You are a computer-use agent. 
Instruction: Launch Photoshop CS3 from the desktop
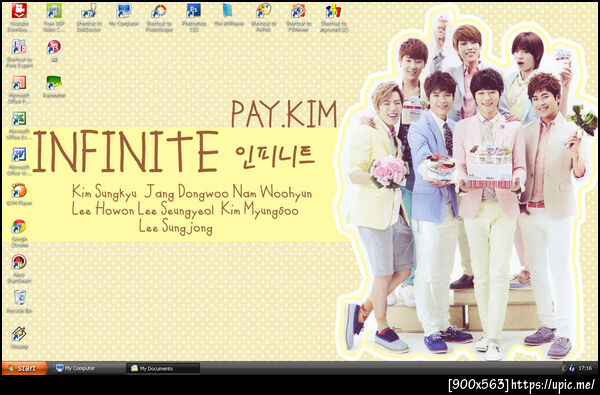point(194,17)
